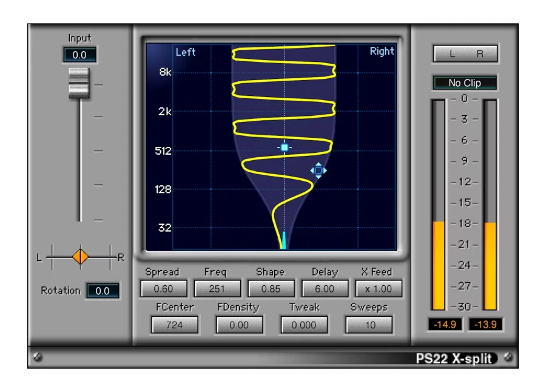This screenshot has height=392, width=546.
Task: Click the Tweak value 0.000 button
Action: click(x=304, y=325)
